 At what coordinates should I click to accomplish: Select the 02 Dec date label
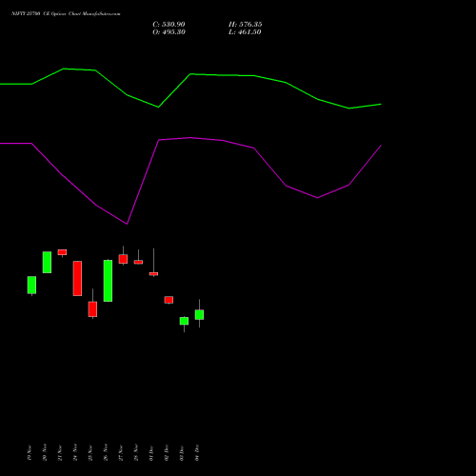167,453
